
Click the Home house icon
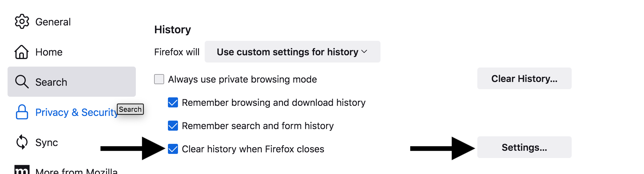click(x=22, y=52)
